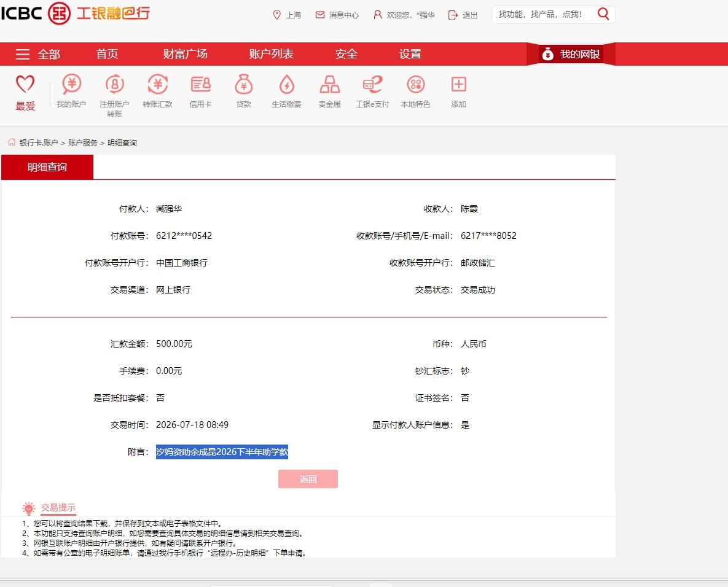Select the 明细查询 tab
Image resolution: width=728 pixels, height=587 pixels.
(x=47, y=167)
